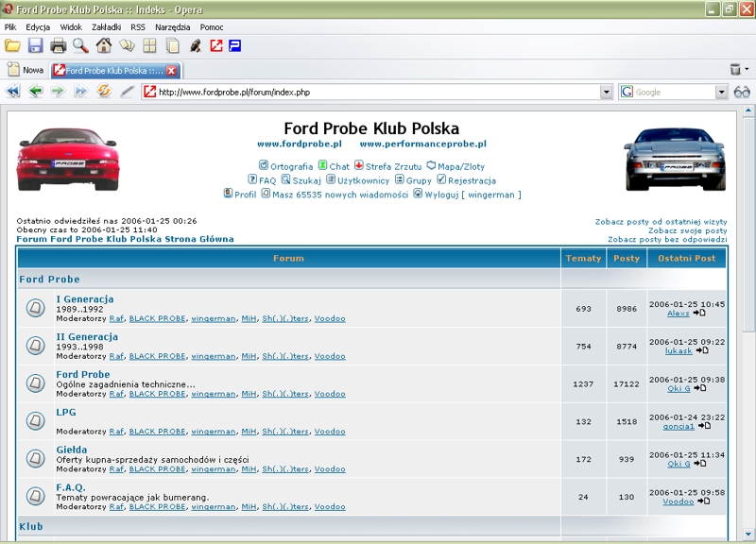Expand the Google search engine dropdown
756x544 pixels.
tap(721, 92)
